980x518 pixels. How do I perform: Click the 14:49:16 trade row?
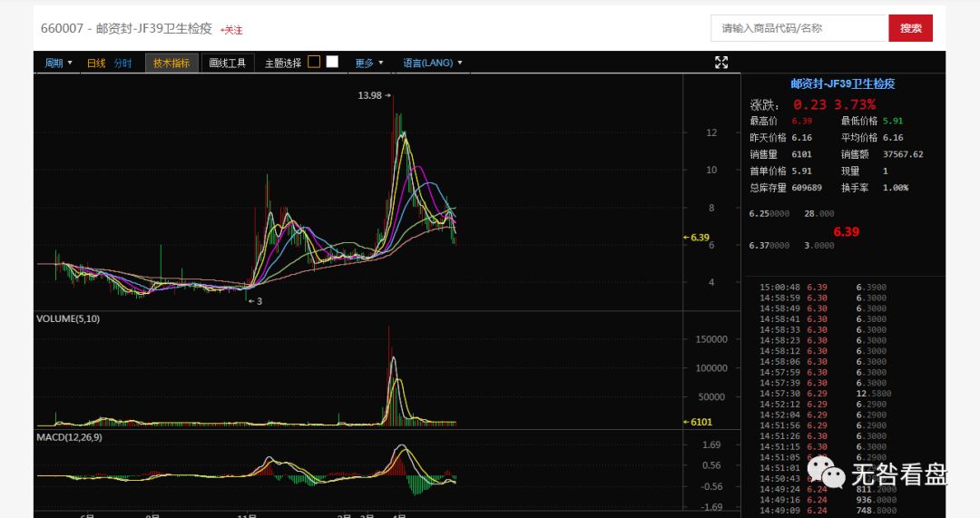[x=828, y=500]
